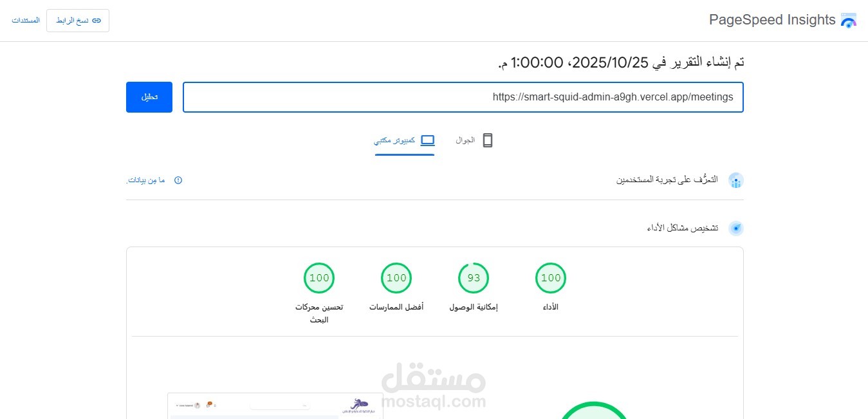This screenshot has width=868, height=419.
Task: Click the أفضل الممارسات label
Action: [396, 307]
